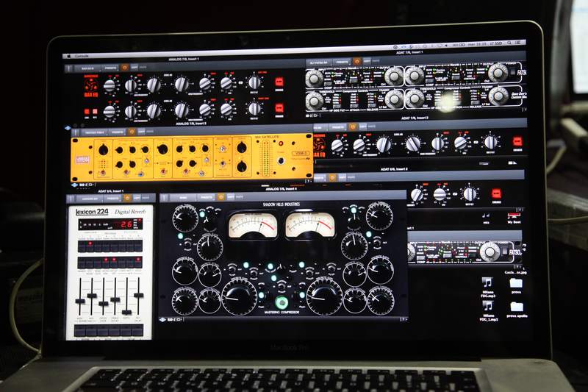Click first low-cut knob on top-left BAX EQ upper row
588x392 pixels.
coord(109,86)
